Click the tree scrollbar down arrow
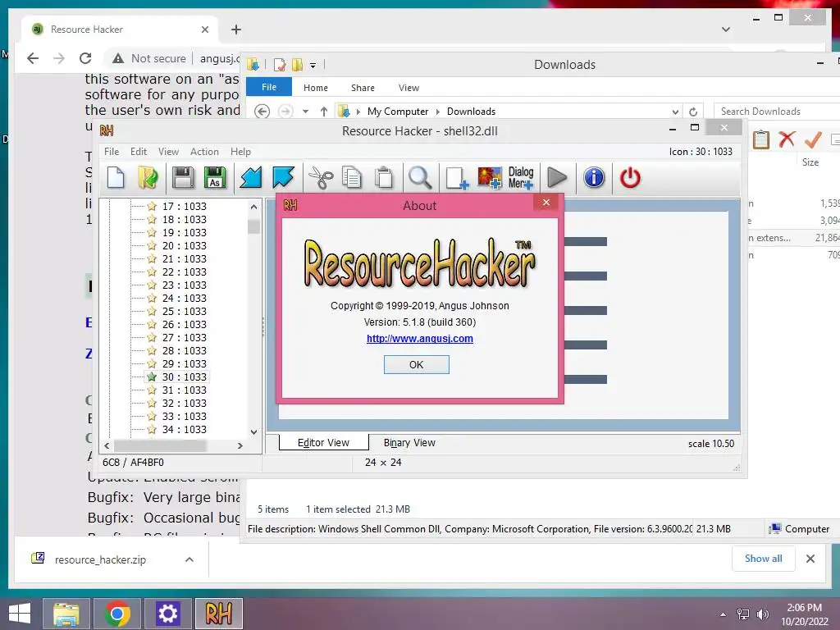The height and width of the screenshot is (630, 840). click(254, 431)
